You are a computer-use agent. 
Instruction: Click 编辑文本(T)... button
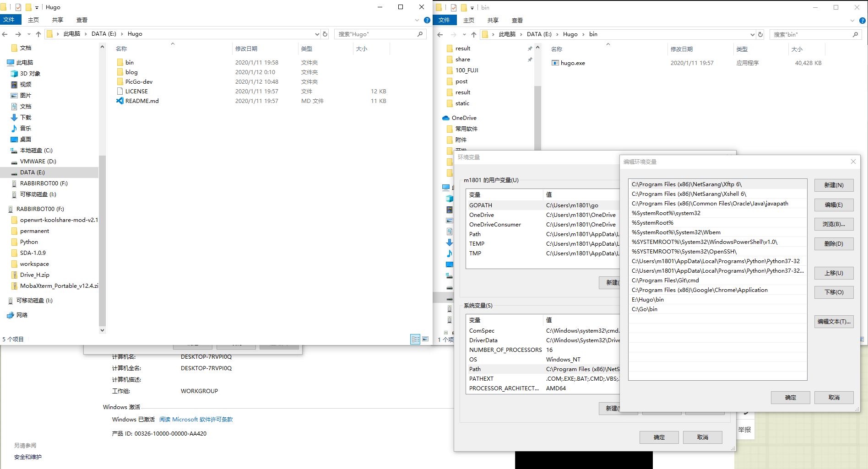834,322
